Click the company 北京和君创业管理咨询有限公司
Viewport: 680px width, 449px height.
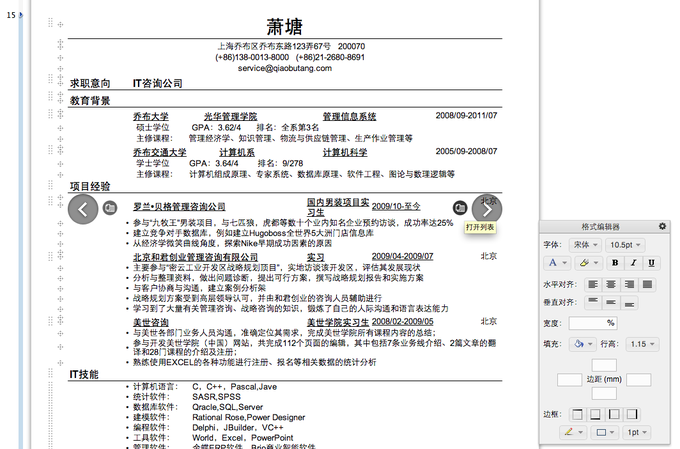[196, 257]
